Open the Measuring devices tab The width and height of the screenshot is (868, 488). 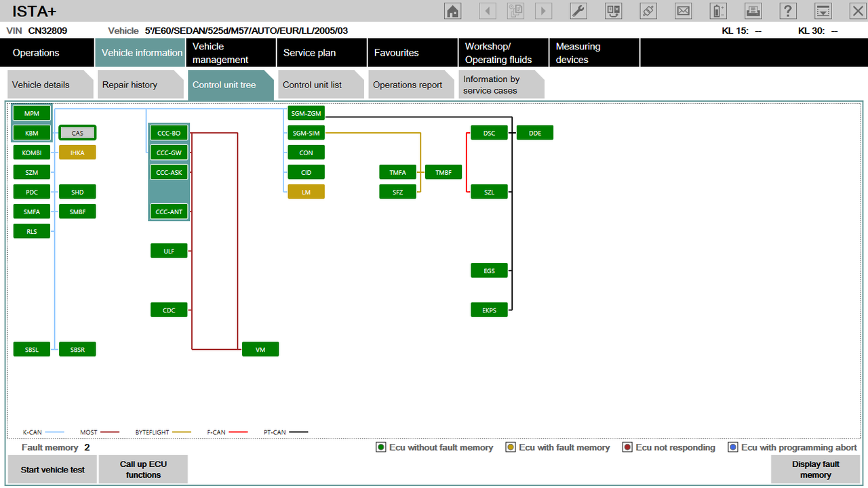(x=595, y=53)
